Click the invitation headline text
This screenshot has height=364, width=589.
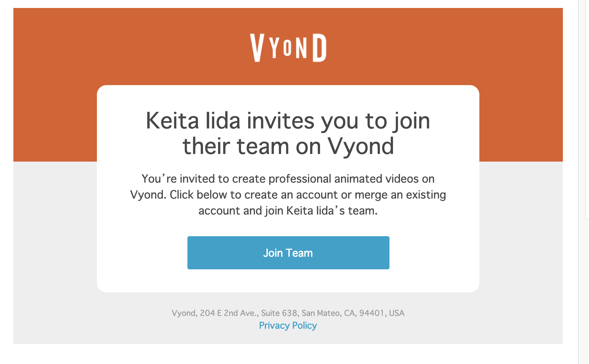point(288,133)
